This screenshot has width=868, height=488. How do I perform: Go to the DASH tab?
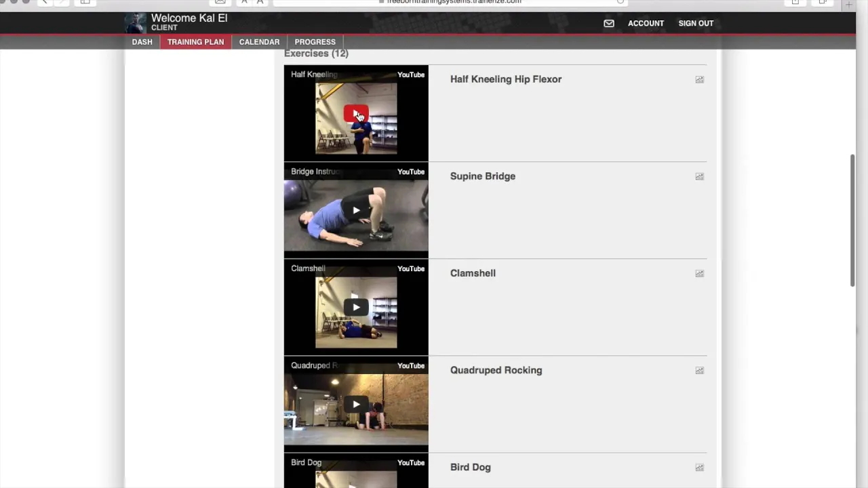click(142, 42)
